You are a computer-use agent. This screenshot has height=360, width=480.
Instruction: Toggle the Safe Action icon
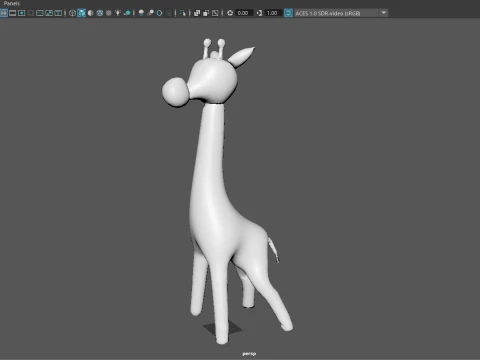[x=49, y=13]
